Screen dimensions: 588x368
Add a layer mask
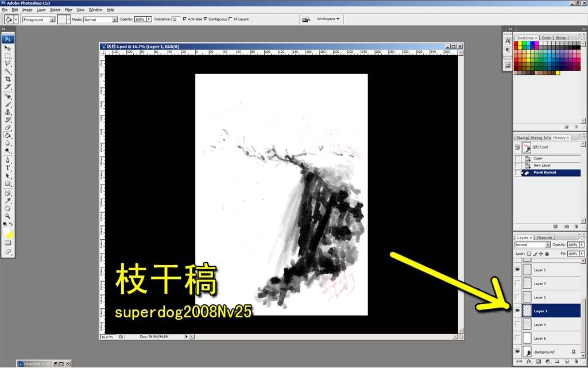click(x=538, y=362)
